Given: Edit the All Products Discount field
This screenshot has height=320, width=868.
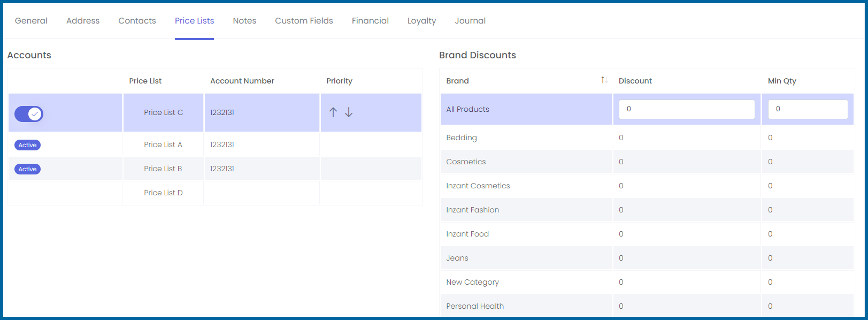Looking at the screenshot, I should [687, 109].
